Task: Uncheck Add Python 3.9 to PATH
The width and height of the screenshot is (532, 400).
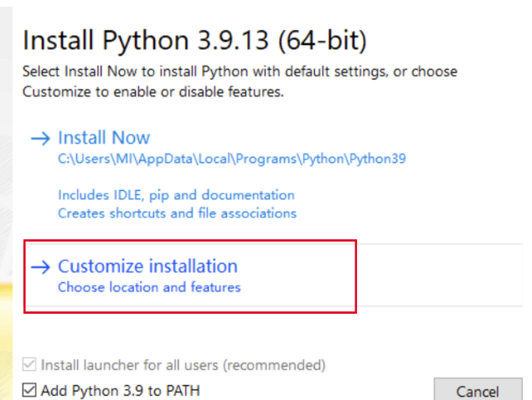Action: click(x=29, y=390)
